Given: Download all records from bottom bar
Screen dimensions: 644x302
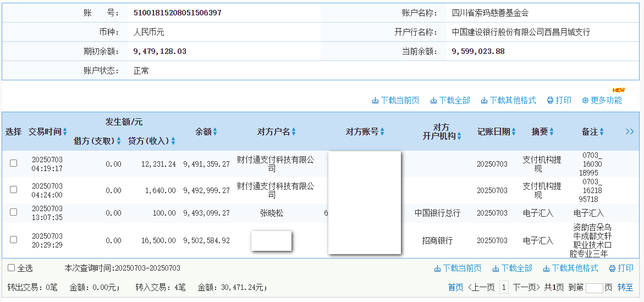Looking at the screenshot, I should 512,268.
